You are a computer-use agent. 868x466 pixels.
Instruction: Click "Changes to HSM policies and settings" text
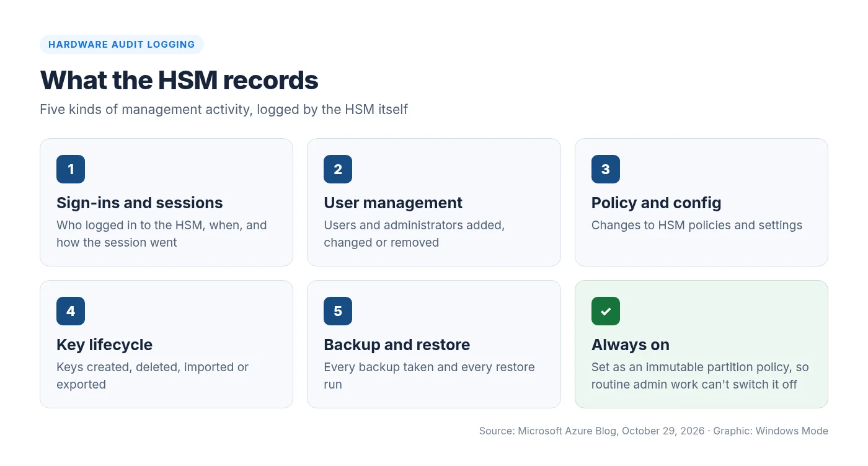(697, 225)
